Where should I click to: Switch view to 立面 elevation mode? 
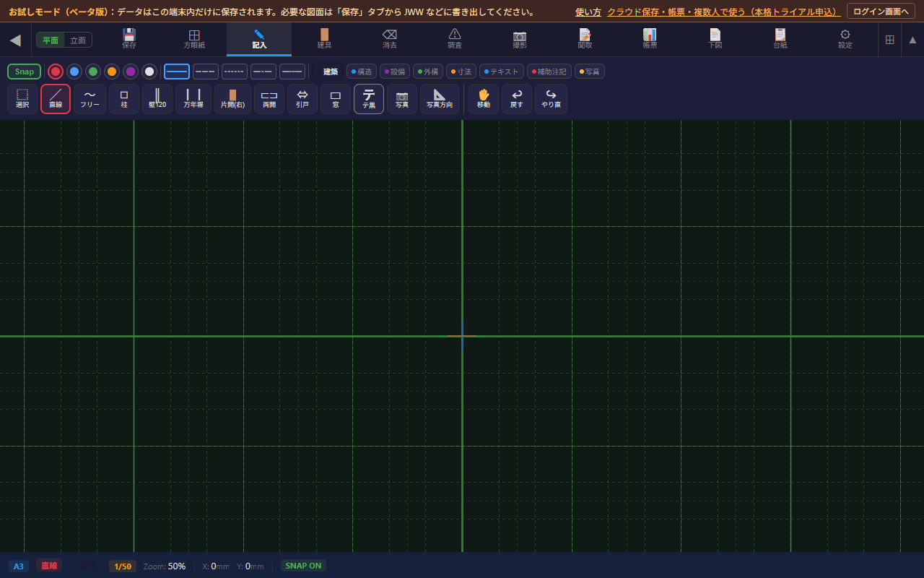tap(78, 40)
